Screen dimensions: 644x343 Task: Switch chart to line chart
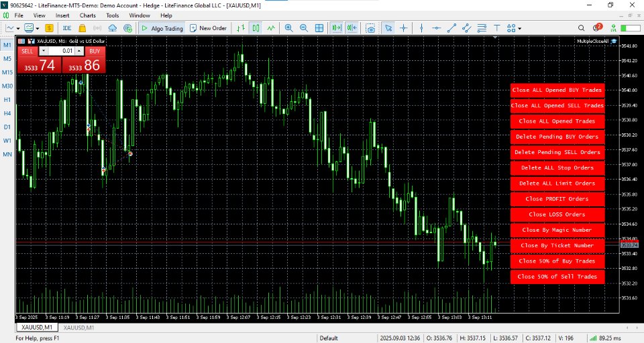click(x=271, y=28)
